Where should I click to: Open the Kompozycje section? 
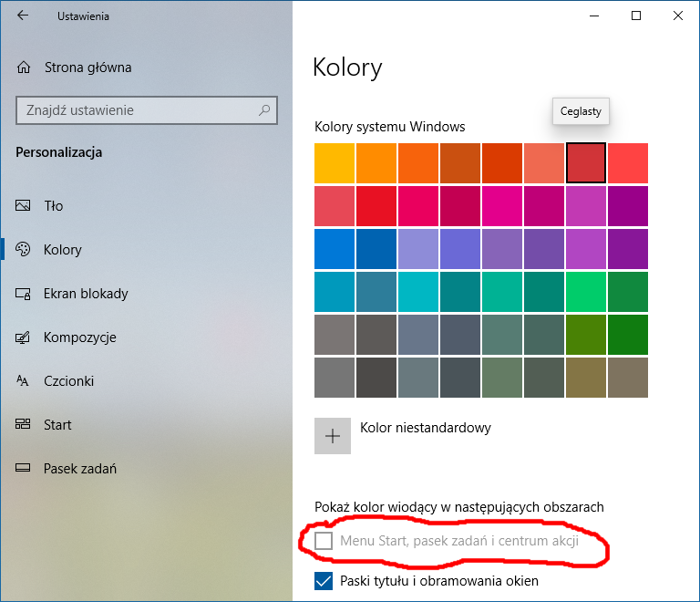click(x=80, y=337)
